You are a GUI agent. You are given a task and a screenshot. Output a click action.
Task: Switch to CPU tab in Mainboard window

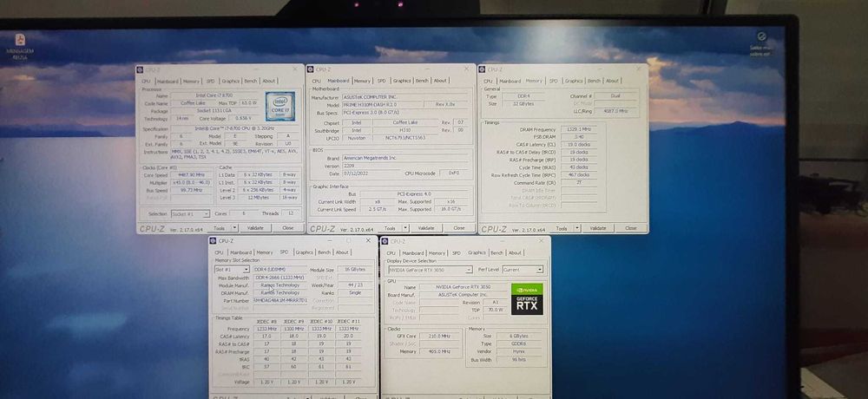316,81
